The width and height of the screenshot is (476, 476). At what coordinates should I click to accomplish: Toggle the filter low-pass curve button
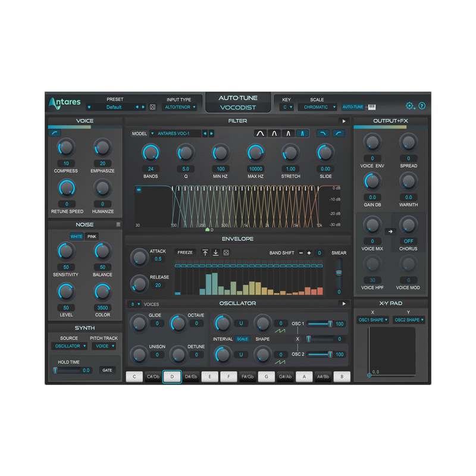point(323,133)
